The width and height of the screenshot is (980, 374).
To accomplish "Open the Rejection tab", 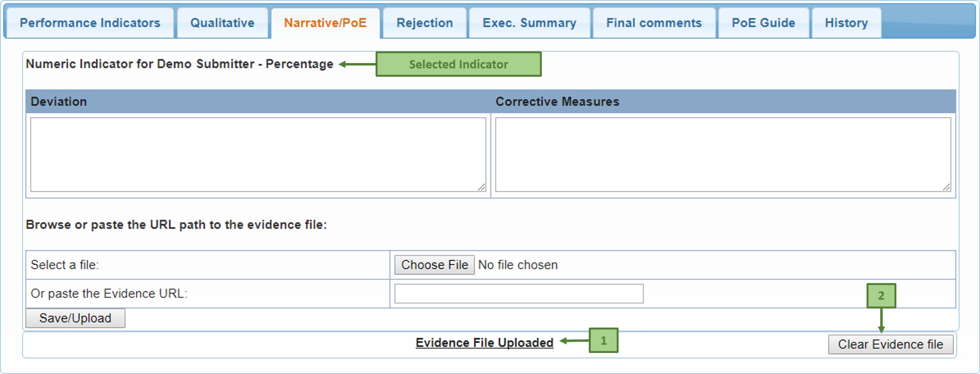I will click(x=424, y=23).
